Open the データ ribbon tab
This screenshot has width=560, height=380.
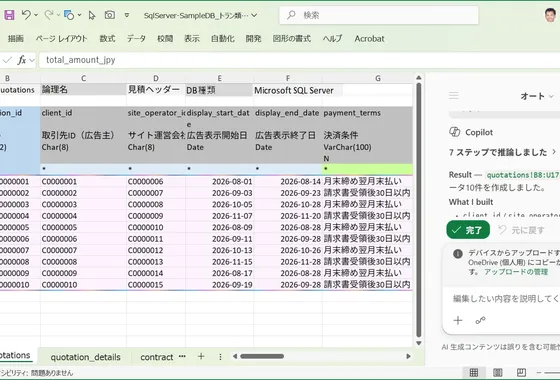point(136,39)
